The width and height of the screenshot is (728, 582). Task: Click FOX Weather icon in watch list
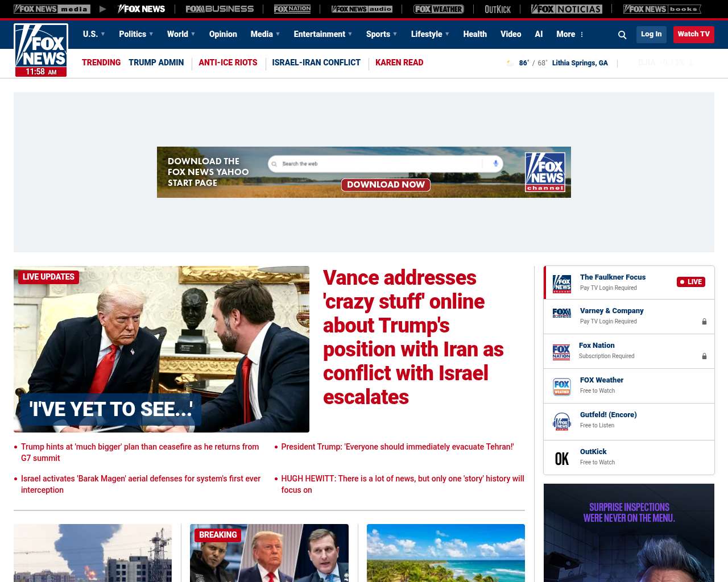[562, 386]
